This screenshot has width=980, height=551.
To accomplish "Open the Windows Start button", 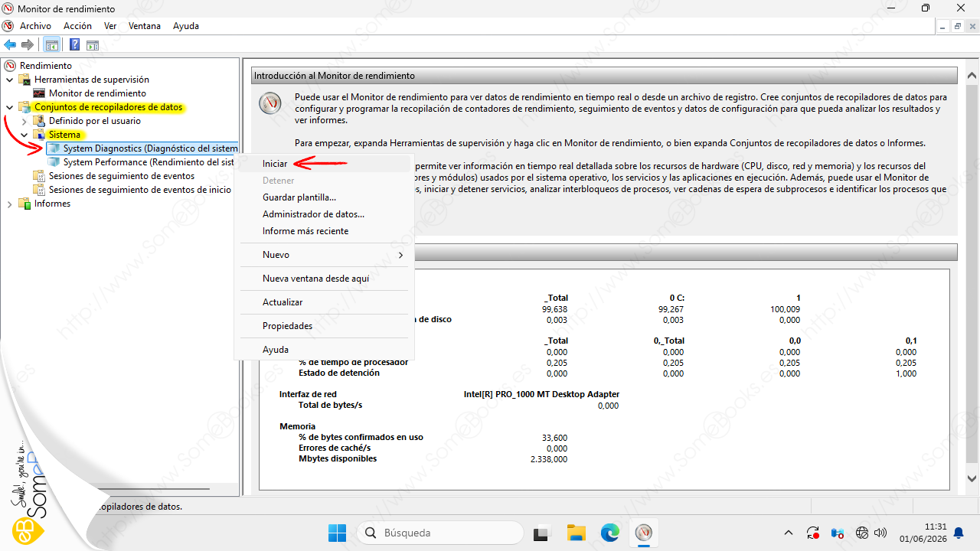I will 337,533.
